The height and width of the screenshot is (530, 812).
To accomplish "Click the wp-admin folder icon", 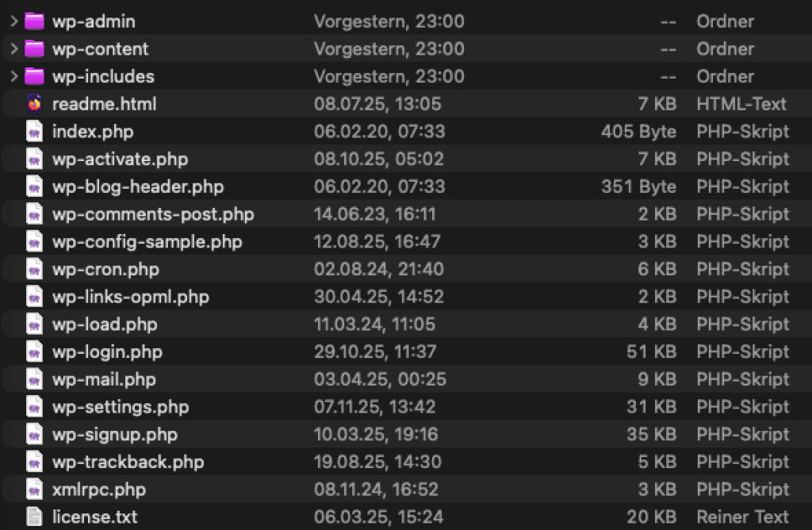I will (33, 21).
